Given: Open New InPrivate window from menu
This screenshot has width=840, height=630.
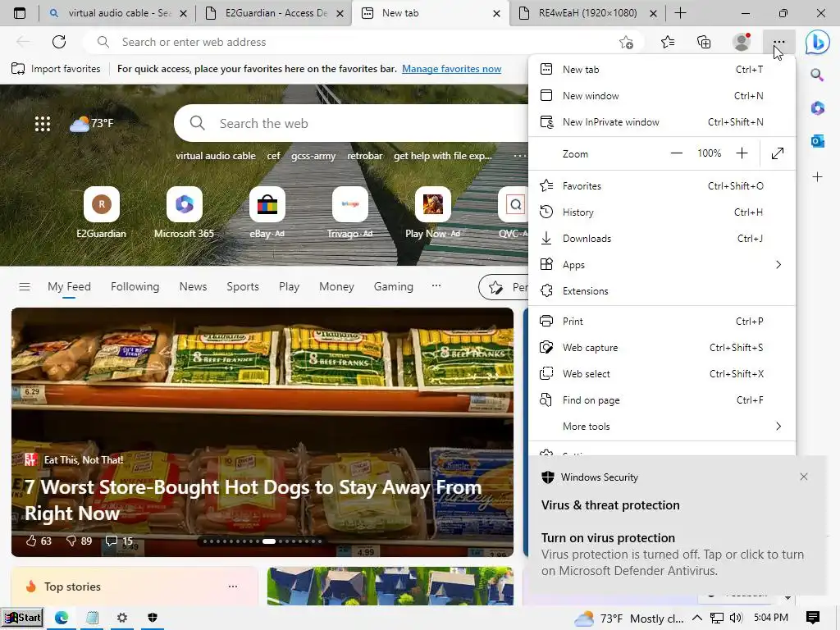Looking at the screenshot, I should (662, 122).
